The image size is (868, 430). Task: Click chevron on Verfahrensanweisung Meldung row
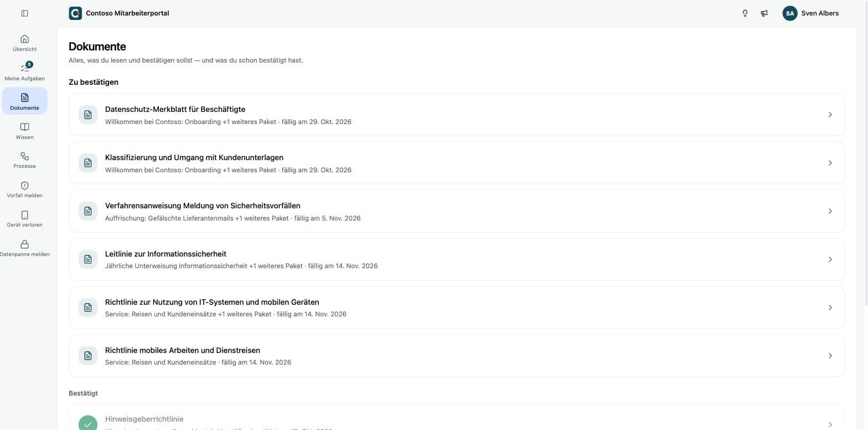[830, 211]
